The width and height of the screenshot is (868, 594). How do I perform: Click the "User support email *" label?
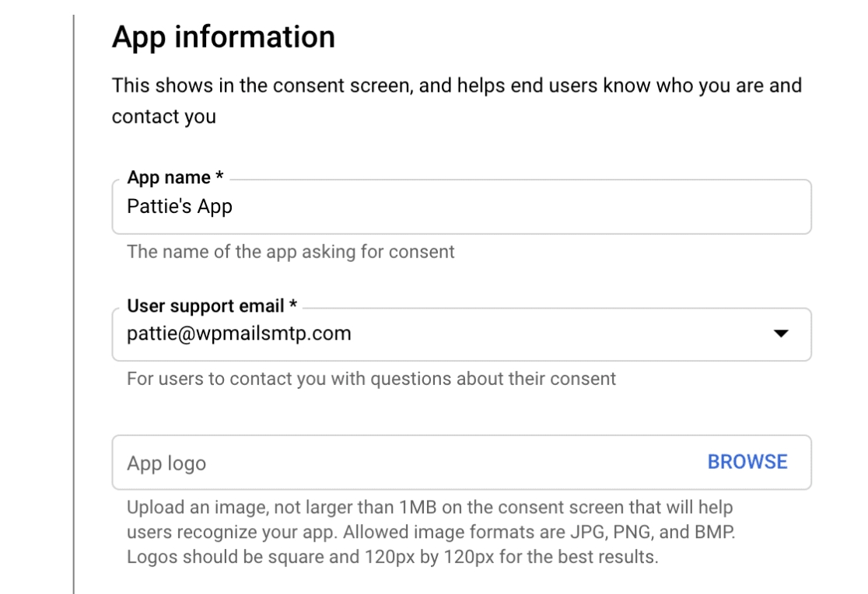point(206,306)
